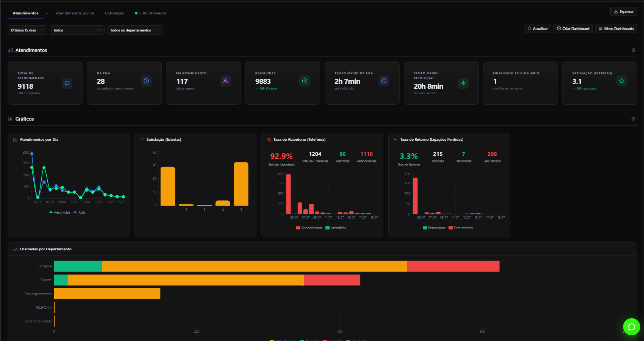Click the star icon in Satisfação (Estrelas) card

point(622,81)
